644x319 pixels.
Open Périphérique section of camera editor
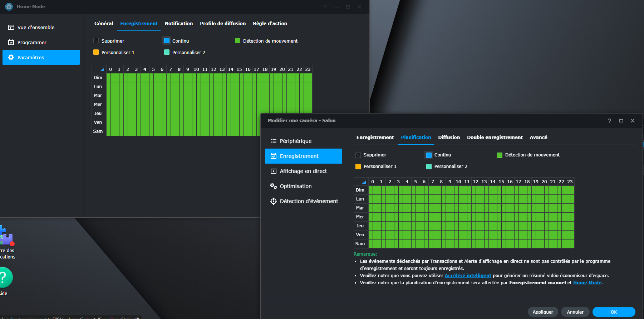point(295,141)
